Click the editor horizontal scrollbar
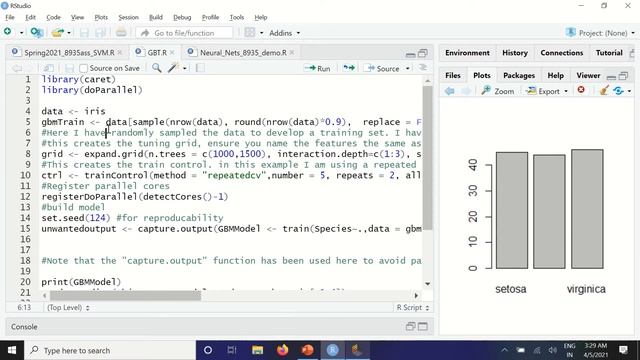Image resolution: width=640 pixels, height=360 pixels. pyautogui.click(x=125, y=296)
